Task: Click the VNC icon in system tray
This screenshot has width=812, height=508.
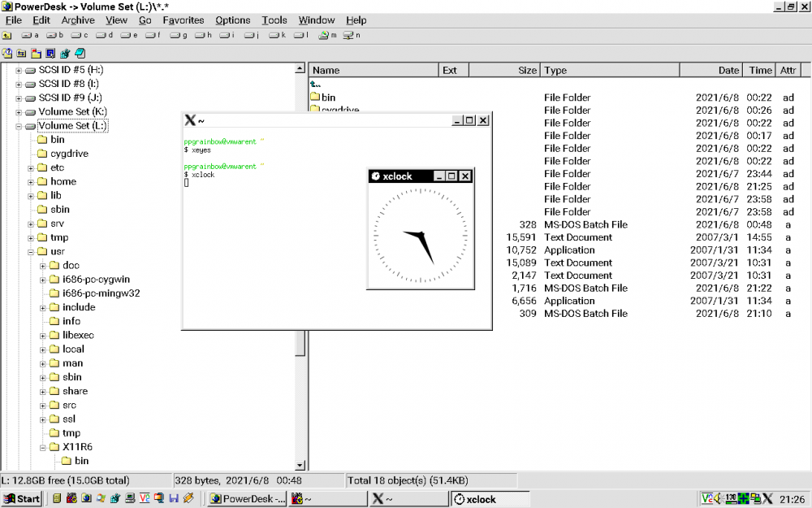Action: [x=706, y=498]
